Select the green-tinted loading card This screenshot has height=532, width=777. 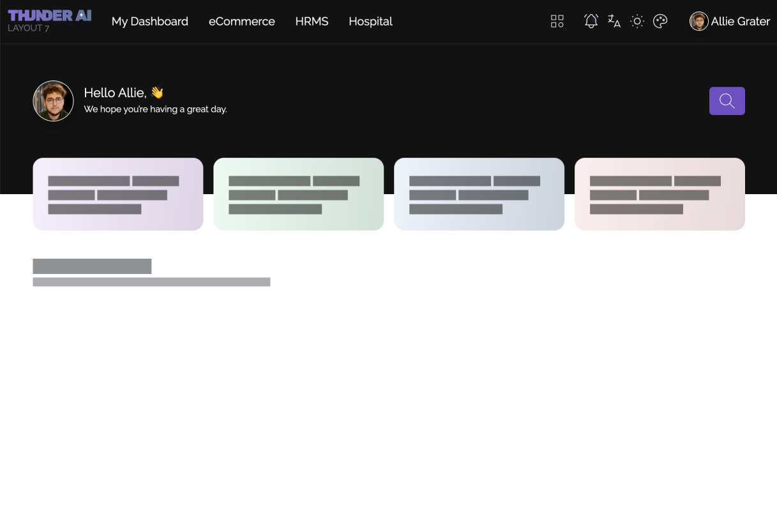(x=298, y=194)
